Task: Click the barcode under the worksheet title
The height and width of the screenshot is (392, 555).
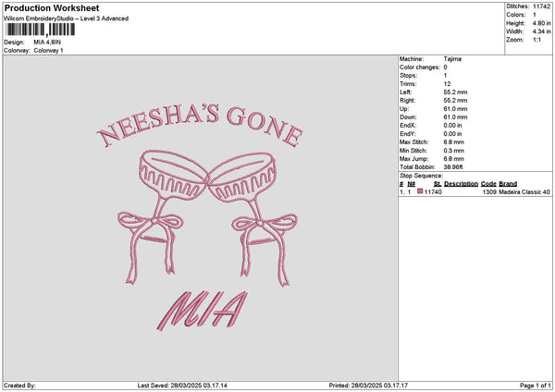Action: 41,30
